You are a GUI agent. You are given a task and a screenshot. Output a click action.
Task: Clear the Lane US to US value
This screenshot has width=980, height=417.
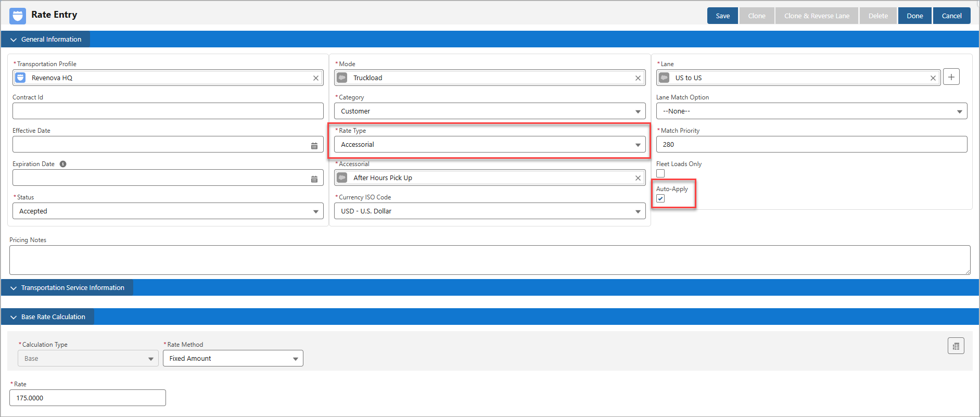coord(933,78)
